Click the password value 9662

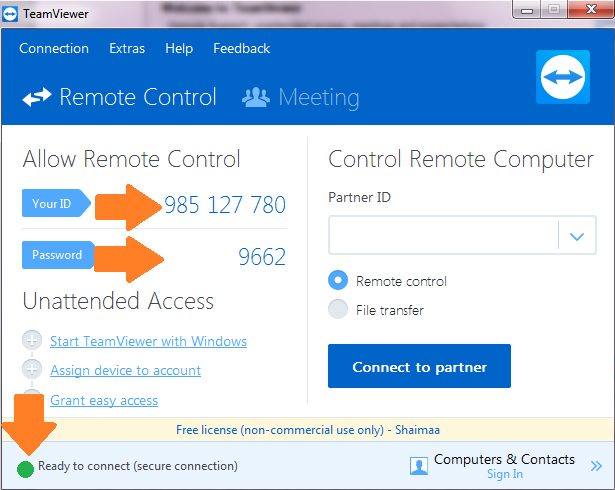tap(262, 257)
